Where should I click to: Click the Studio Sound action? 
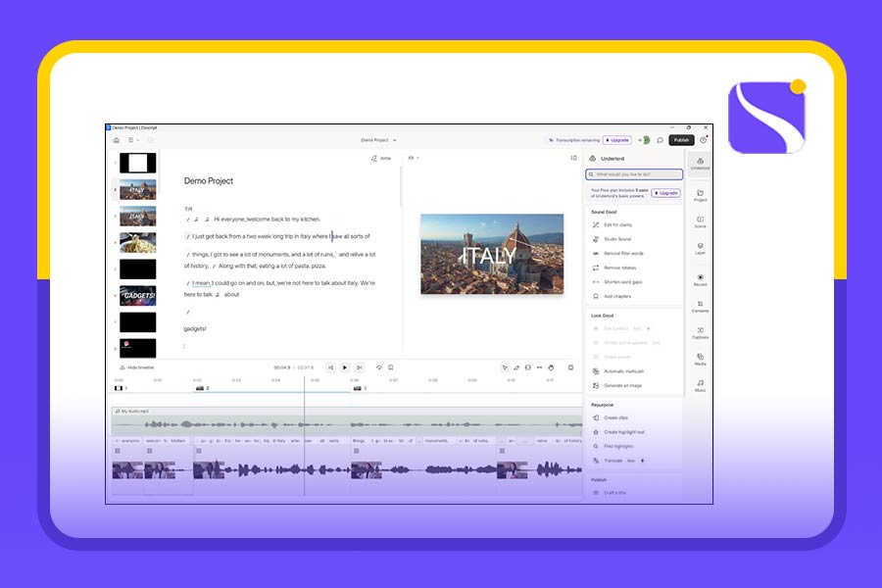[x=617, y=239]
